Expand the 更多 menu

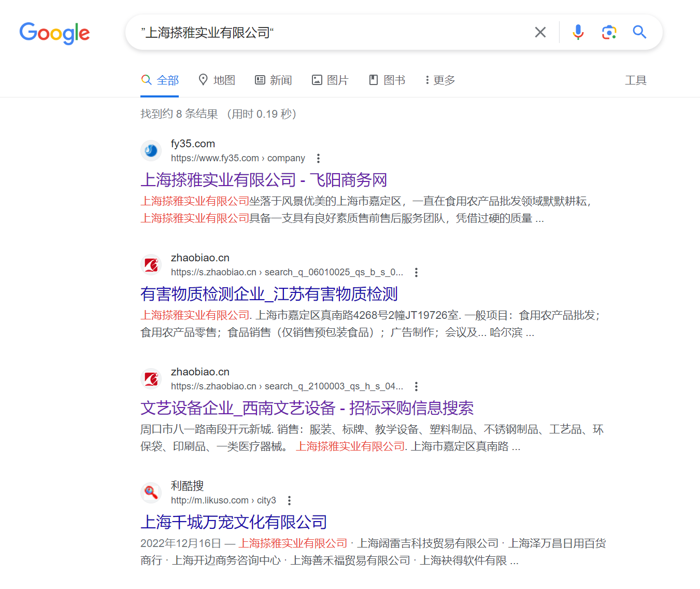440,80
